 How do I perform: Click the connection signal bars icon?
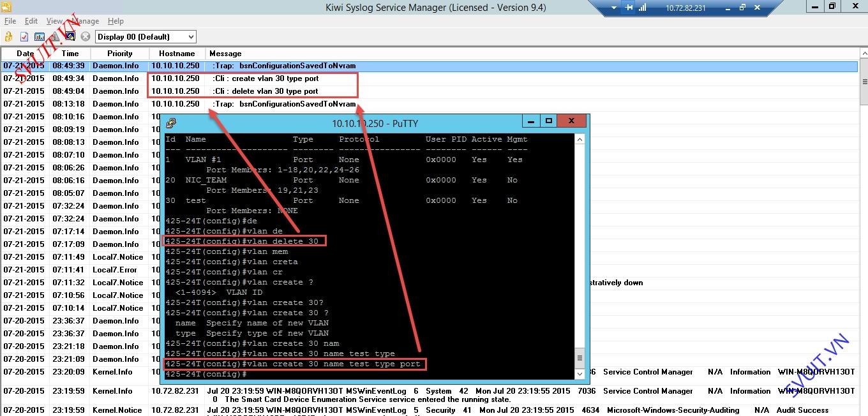coord(643,8)
